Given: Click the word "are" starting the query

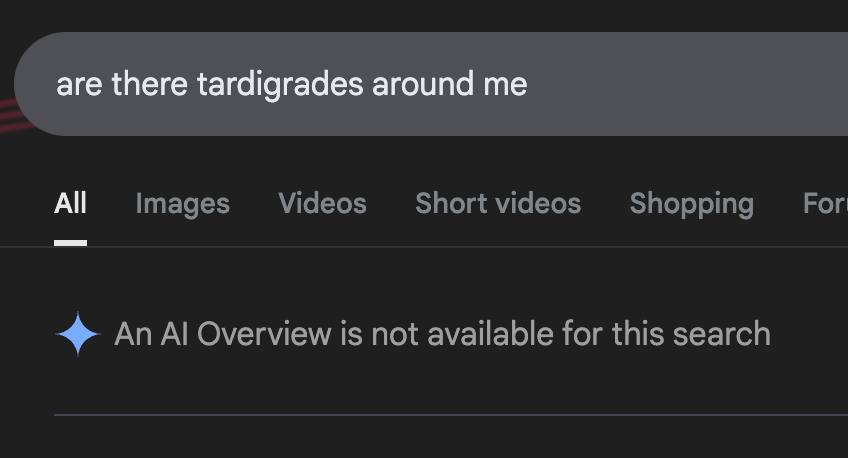Looking at the screenshot, I should (x=79, y=84).
